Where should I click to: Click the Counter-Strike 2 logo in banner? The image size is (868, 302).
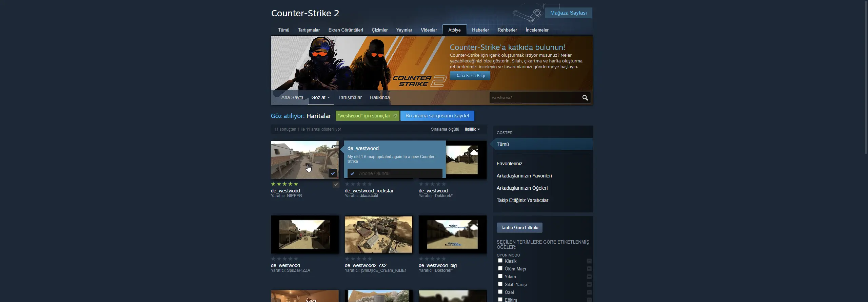[419, 81]
